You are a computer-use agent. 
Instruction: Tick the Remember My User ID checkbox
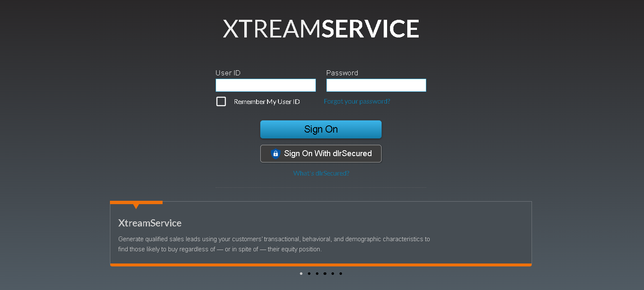tap(221, 101)
